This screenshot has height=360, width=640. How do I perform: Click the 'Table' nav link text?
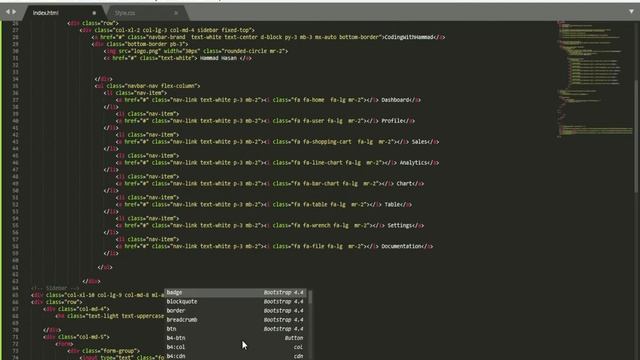click(x=392, y=204)
